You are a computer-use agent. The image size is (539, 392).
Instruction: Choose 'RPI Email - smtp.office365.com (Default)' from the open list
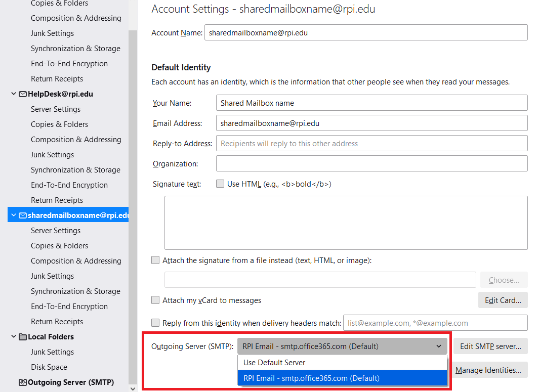click(342, 378)
